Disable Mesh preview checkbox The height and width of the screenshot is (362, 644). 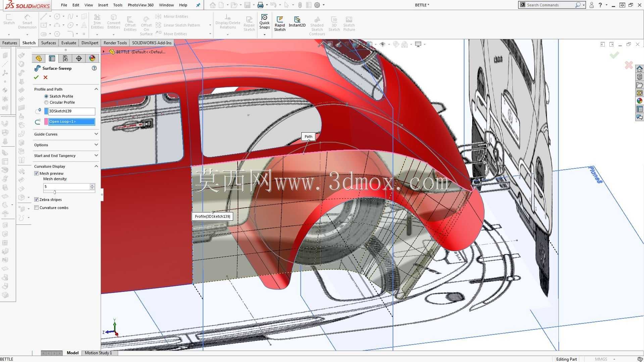(36, 173)
